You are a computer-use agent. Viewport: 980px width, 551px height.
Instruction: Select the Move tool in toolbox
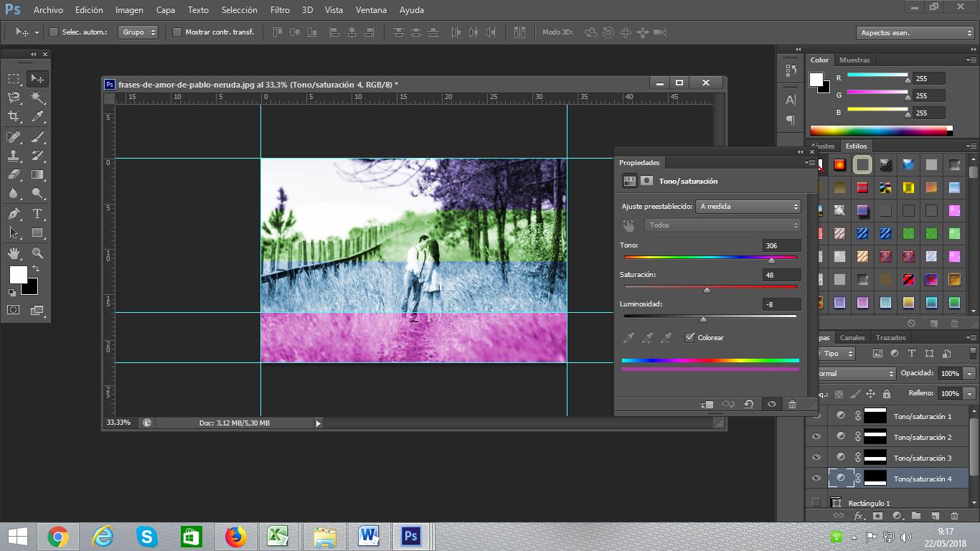(37, 79)
